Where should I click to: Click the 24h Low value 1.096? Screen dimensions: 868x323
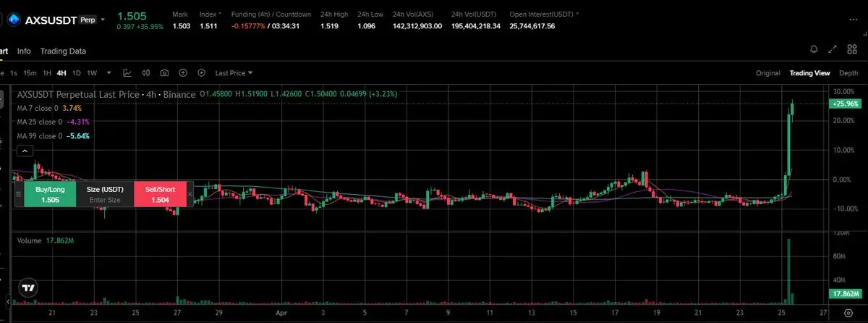[366, 26]
